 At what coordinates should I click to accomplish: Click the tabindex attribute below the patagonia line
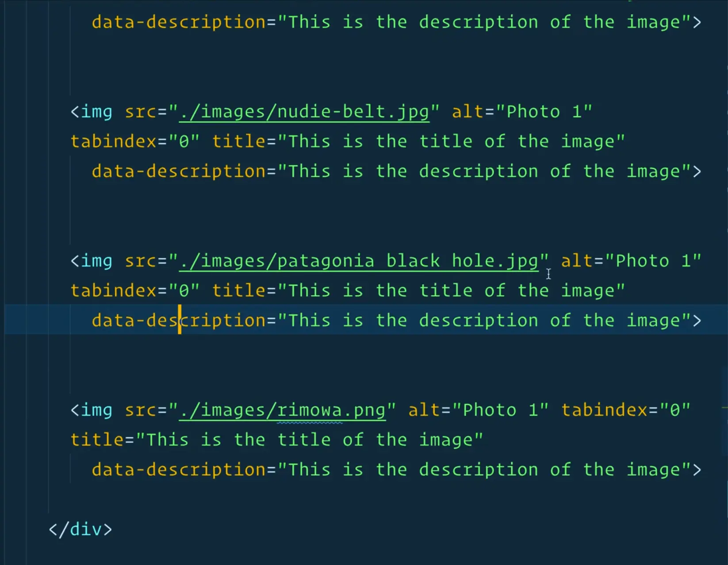coord(113,291)
